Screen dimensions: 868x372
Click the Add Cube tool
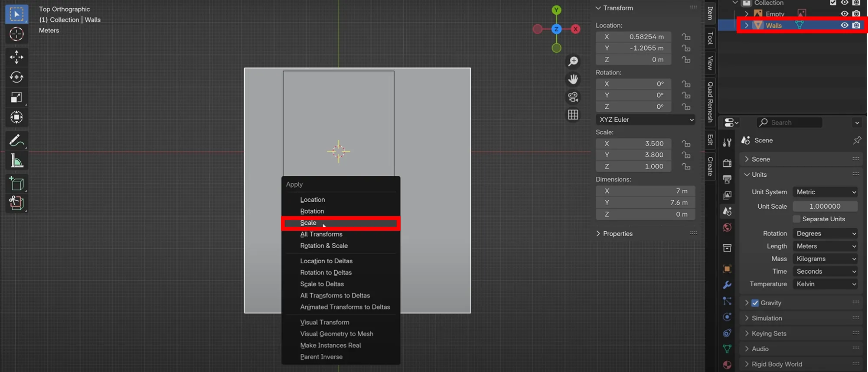click(16, 184)
